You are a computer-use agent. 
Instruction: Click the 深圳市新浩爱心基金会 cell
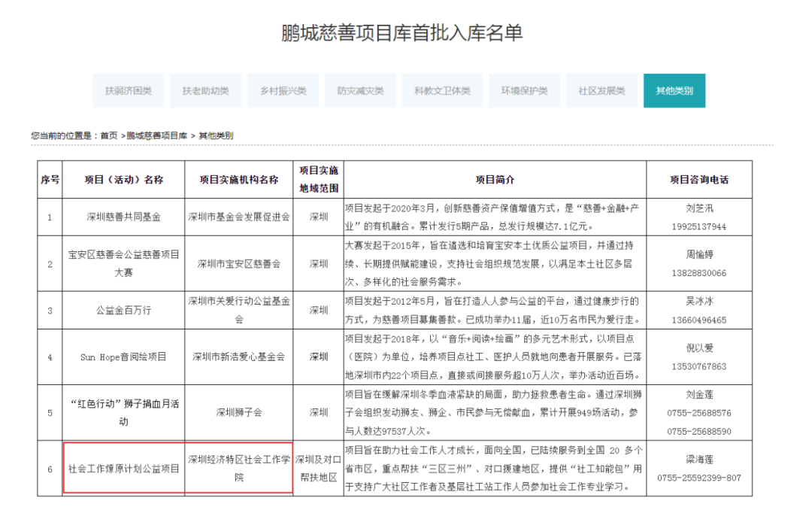point(239,357)
